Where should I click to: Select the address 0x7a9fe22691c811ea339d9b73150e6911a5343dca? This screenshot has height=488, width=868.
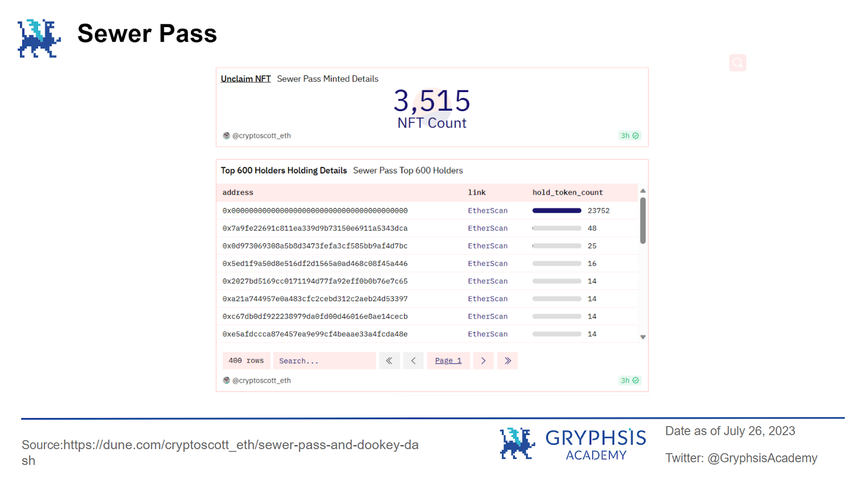tap(315, 228)
